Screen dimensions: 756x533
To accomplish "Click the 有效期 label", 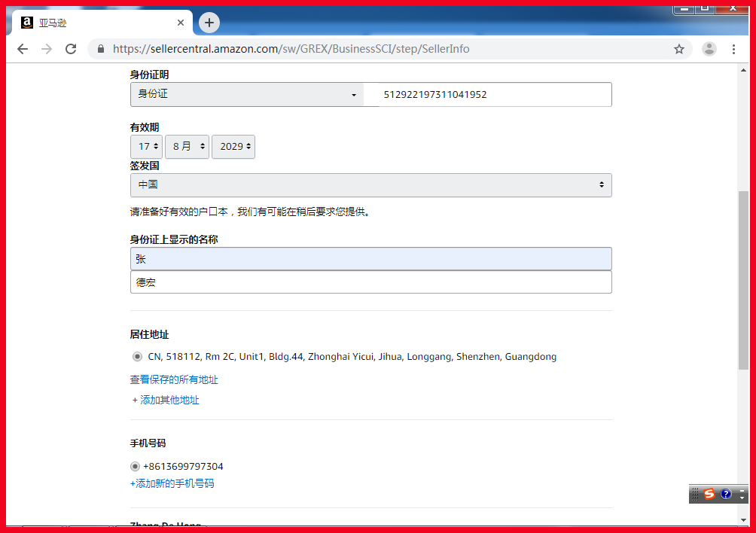I will pos(145,127).
